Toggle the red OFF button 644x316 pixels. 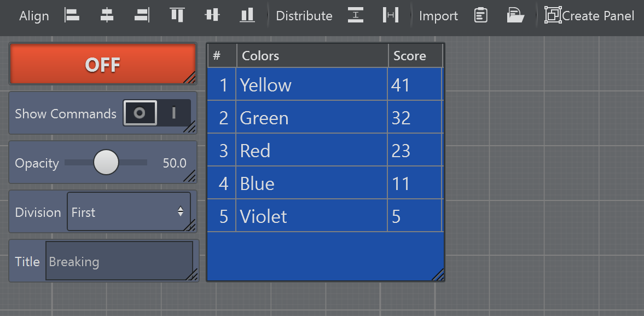pos(103,64)
